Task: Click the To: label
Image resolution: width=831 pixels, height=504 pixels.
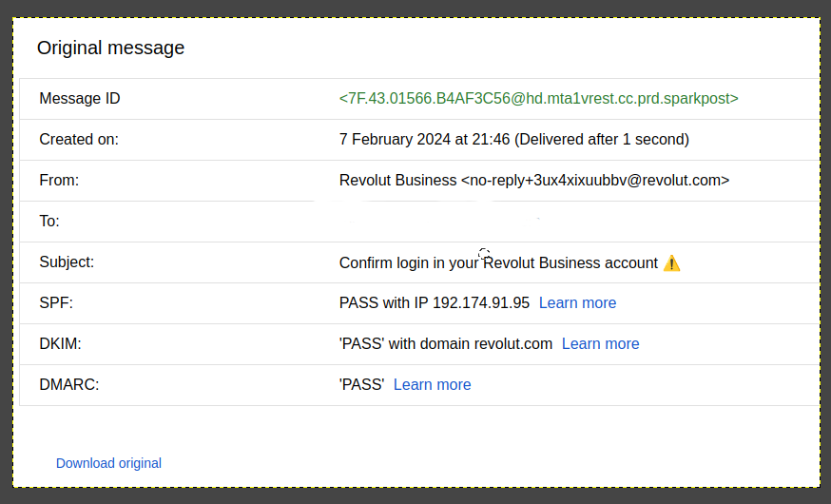Action: tap(49, 221)
